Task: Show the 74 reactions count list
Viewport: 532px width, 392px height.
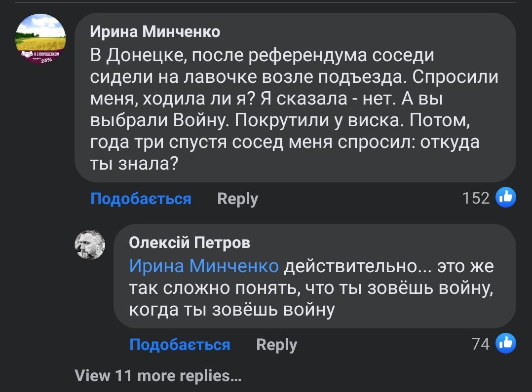Action: click(480, 344)
